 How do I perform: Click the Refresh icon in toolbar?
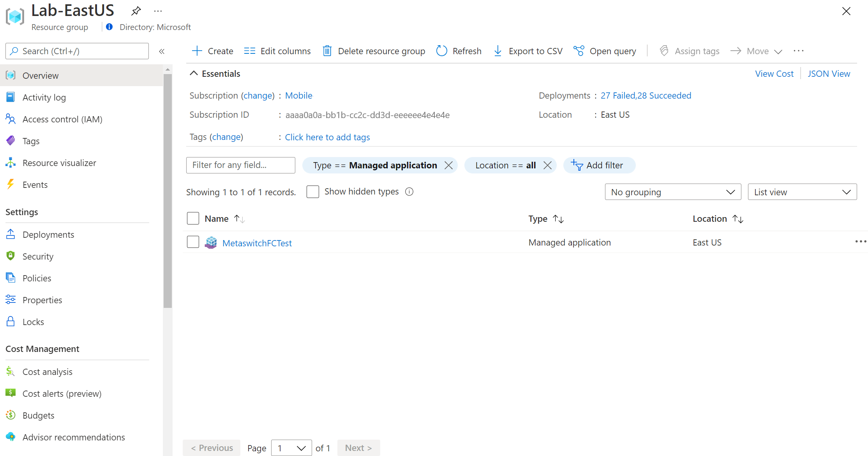442,51
